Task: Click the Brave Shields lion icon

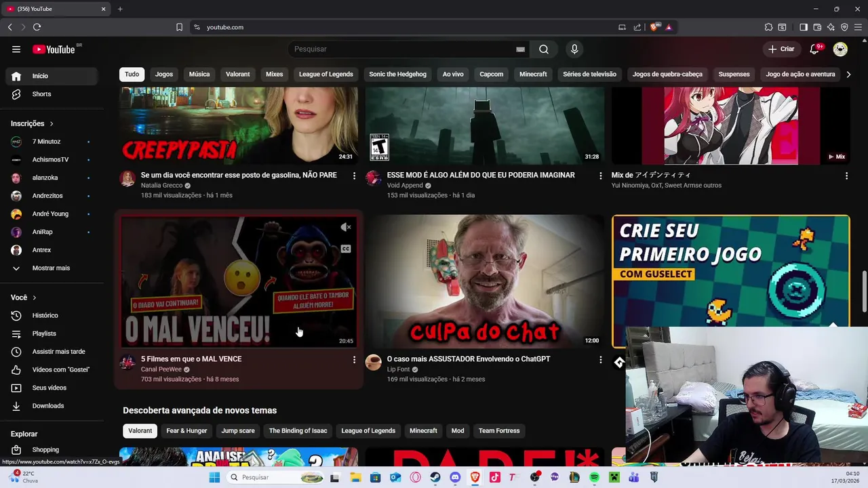Action: click(655, 27)
